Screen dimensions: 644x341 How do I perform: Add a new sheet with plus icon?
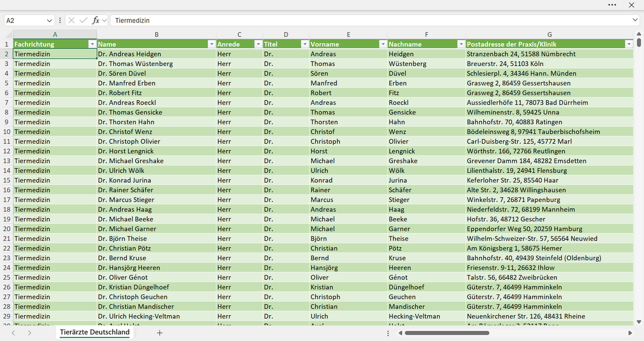point(159,332)
